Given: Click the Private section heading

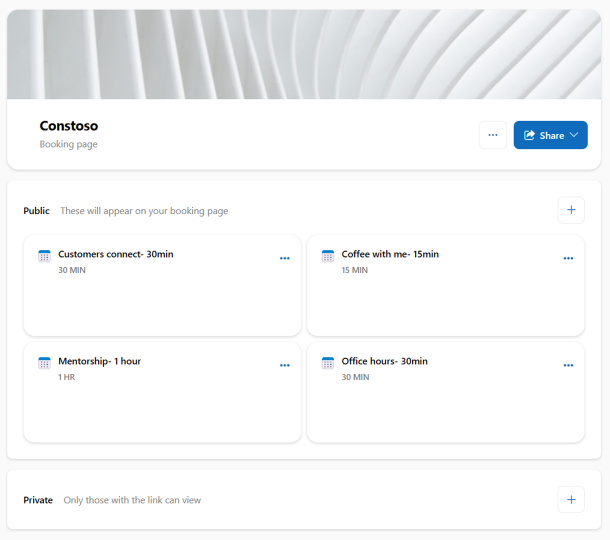Looking at the screenshot, I should 38,500.
